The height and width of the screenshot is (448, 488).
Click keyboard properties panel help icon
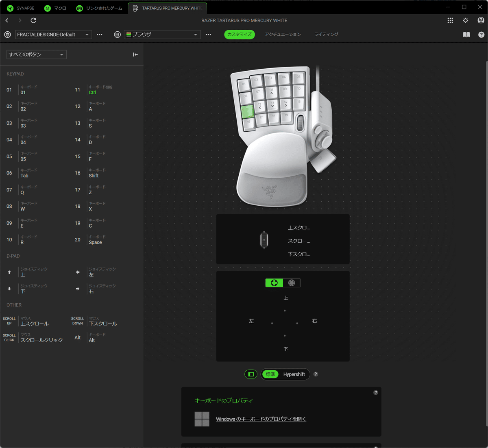point(376,392)
